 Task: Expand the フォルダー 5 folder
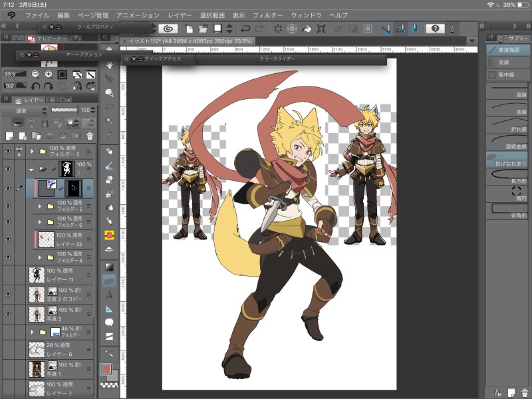pyautogui.click(x=39, y=206)
